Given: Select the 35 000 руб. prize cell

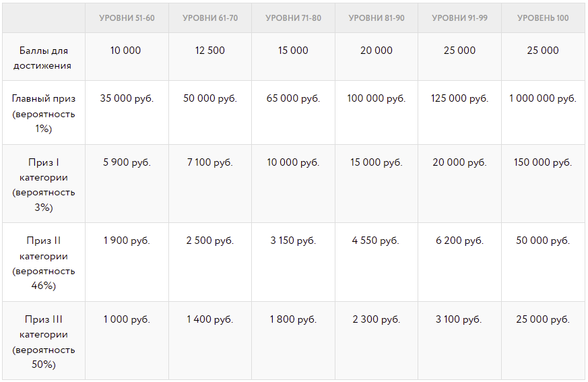Looking at the screenshot, I should (x=127, y=98).
